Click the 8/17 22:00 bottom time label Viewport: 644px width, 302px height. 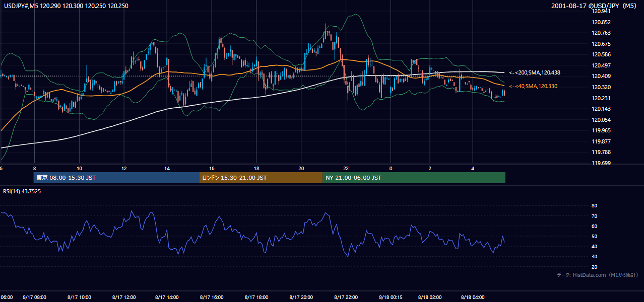click(346, 297)
